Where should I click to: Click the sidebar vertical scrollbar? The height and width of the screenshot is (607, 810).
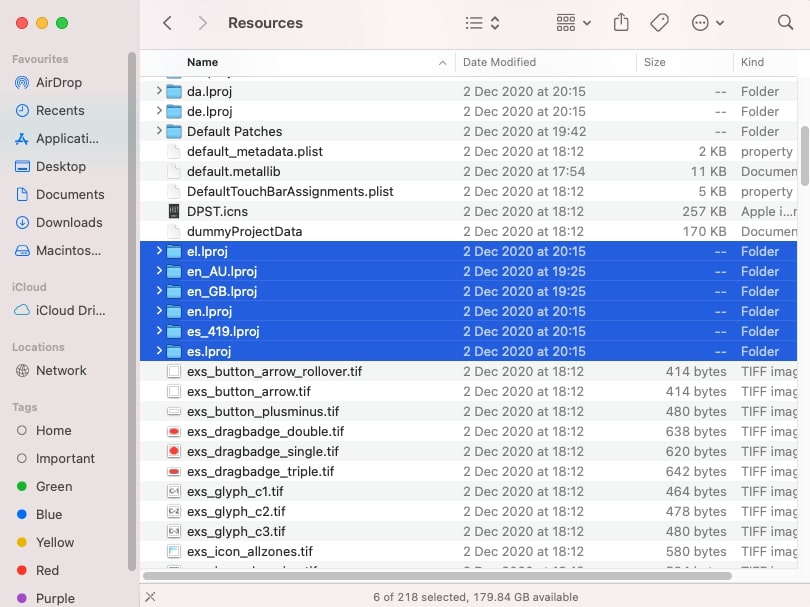coord(132,311)
